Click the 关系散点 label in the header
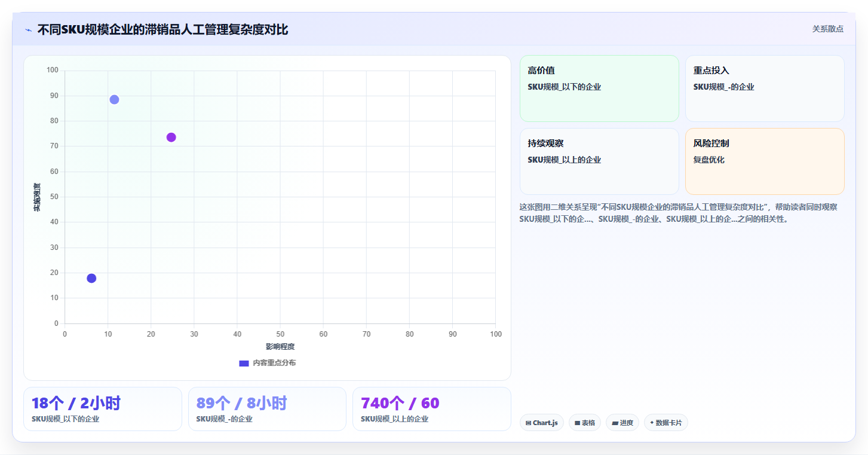Viewport: 868px width, 455px height. [827, 29]
